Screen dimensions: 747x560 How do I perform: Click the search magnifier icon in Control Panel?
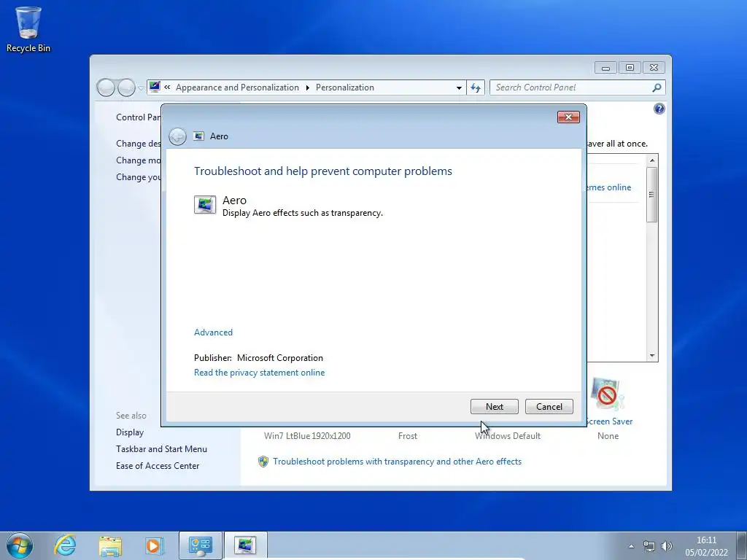pos(657,87)
